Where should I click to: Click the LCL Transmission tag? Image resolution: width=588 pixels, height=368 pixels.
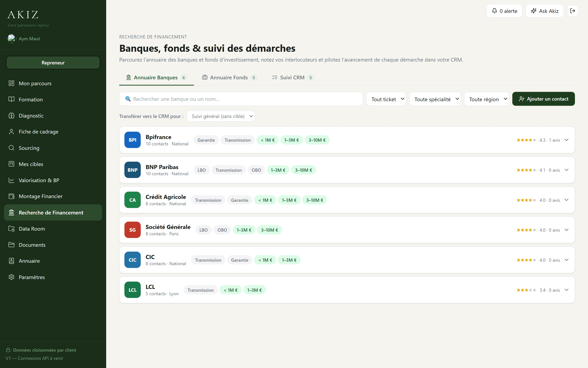(200, 290)
